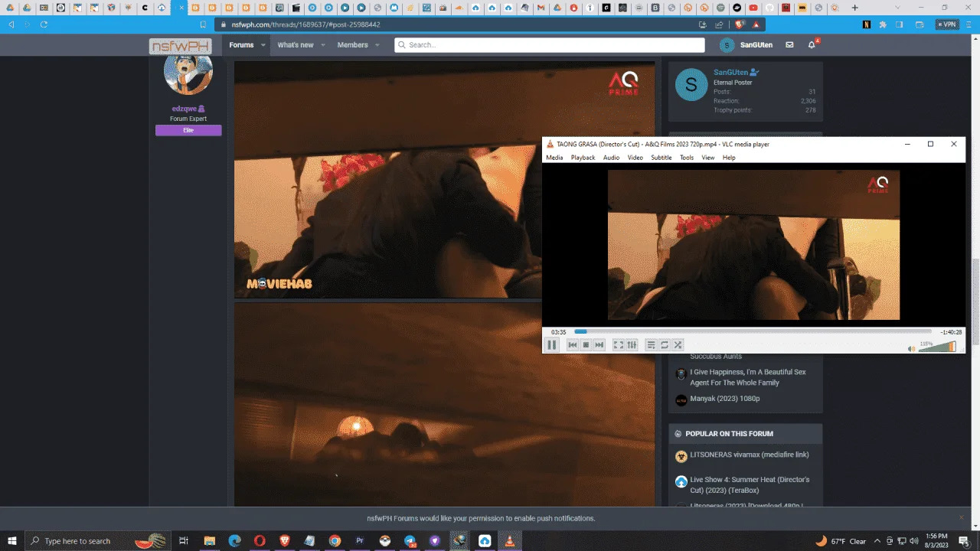Open the Members tab
Screen dimensions: 980x551
[353, 45]
